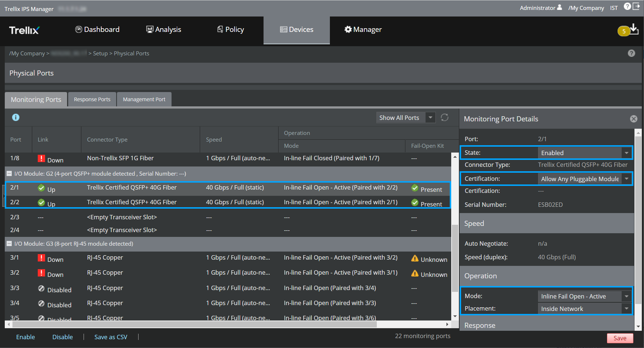Click the red Down icon for port 1/8
The width and height of the screenshot is (644, 348).
click(x=41, y=158)
